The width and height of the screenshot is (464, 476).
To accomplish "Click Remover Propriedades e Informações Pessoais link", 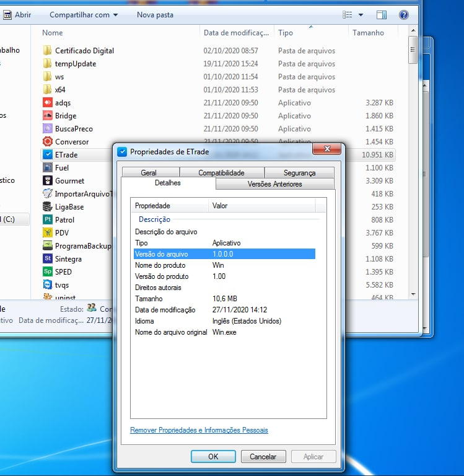I will pos(199,430).
